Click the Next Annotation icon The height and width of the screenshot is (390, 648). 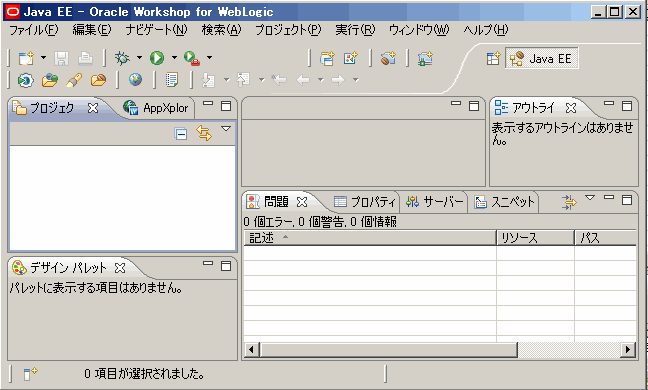point(208,80)
